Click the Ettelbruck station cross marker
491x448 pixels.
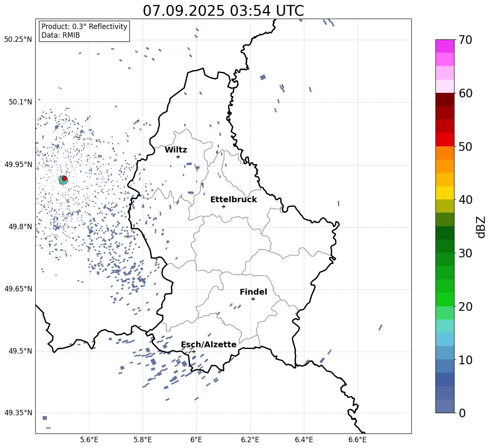224,206
